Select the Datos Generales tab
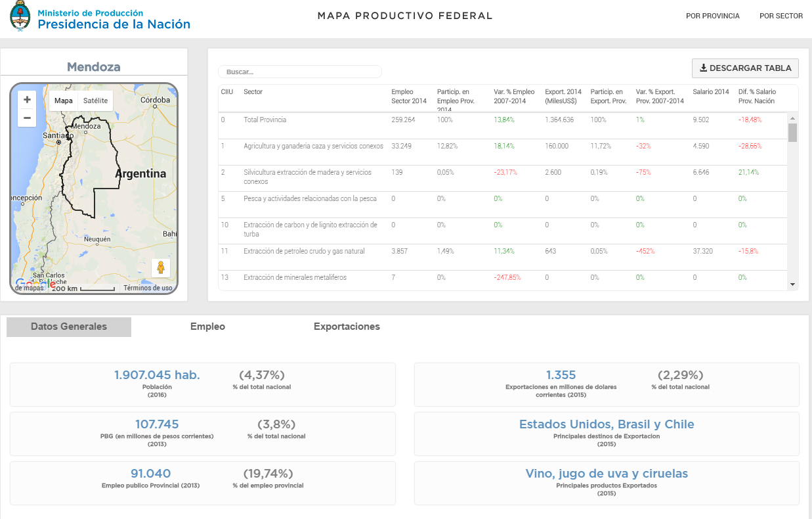The image size is (812, 519). 69,327
